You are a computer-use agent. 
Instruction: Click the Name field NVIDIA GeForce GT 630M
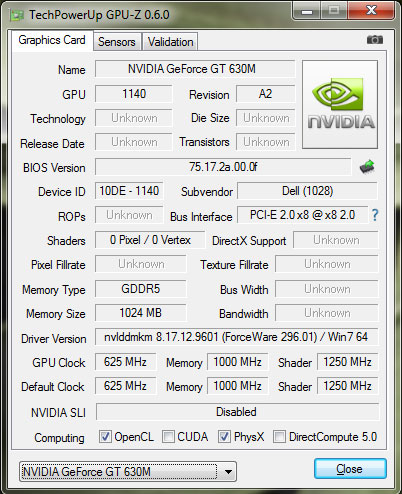(x=195, y=69)
